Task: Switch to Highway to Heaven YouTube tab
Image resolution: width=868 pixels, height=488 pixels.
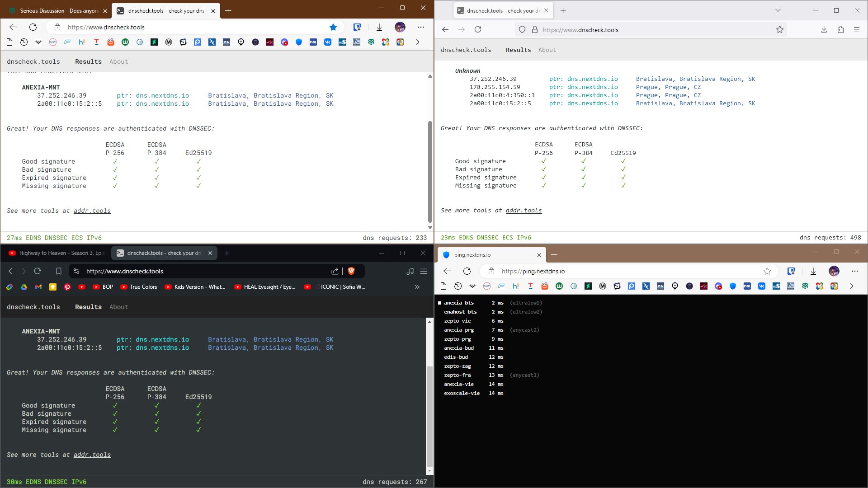Action: [56, 253]
